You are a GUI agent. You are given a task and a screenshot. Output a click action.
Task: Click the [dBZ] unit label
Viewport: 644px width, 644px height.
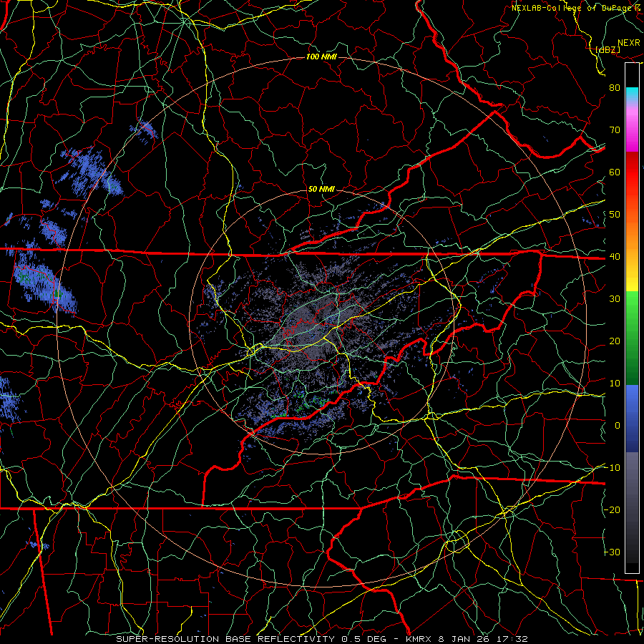(x=608, y=49)
